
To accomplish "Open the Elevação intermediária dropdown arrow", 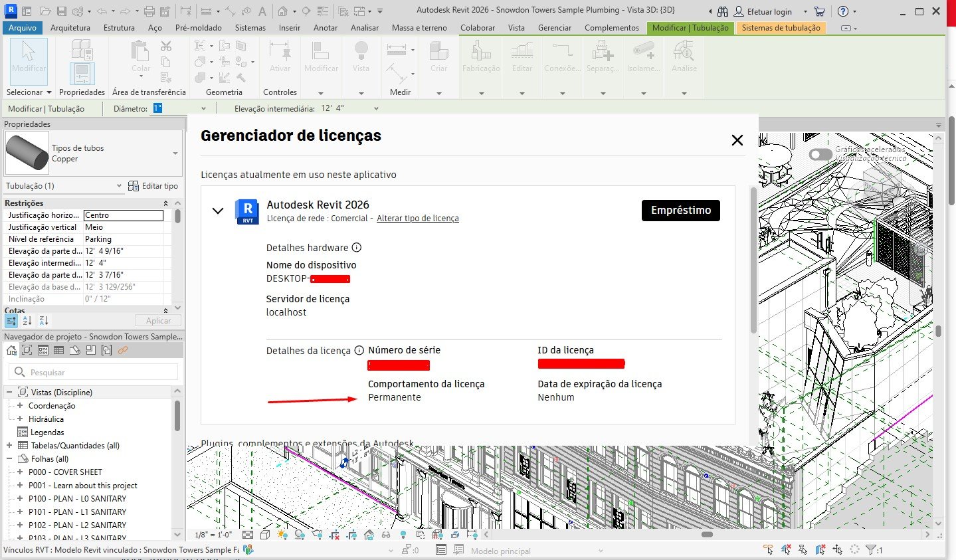I will point(376,108).
